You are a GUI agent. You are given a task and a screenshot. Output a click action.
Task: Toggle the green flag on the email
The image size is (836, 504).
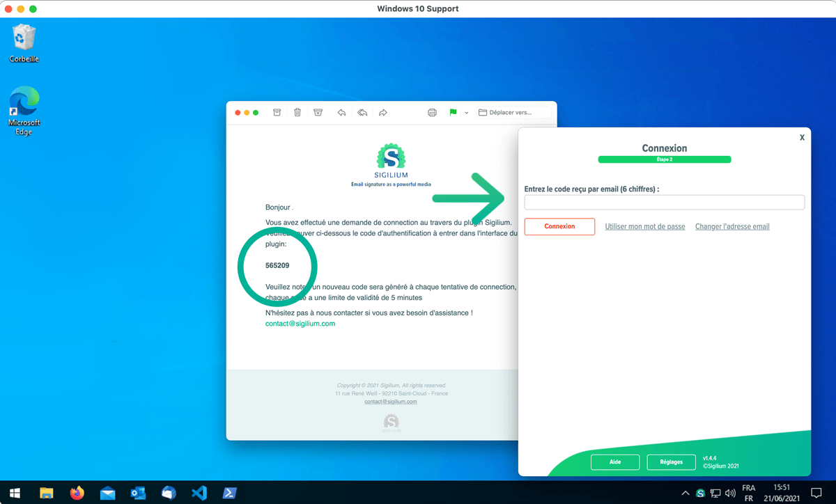(x=453, y=113)
